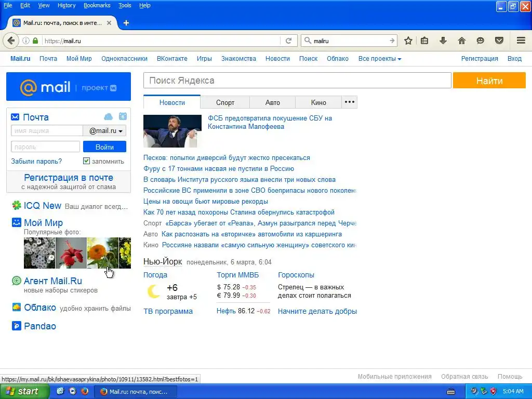Switch to the Авто news tab
532x399 pixels.
tap(272, 102)
